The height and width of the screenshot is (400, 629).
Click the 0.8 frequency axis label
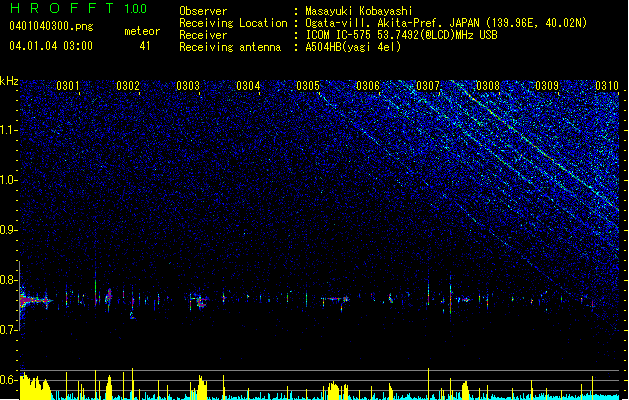click(x=9, y=280)
